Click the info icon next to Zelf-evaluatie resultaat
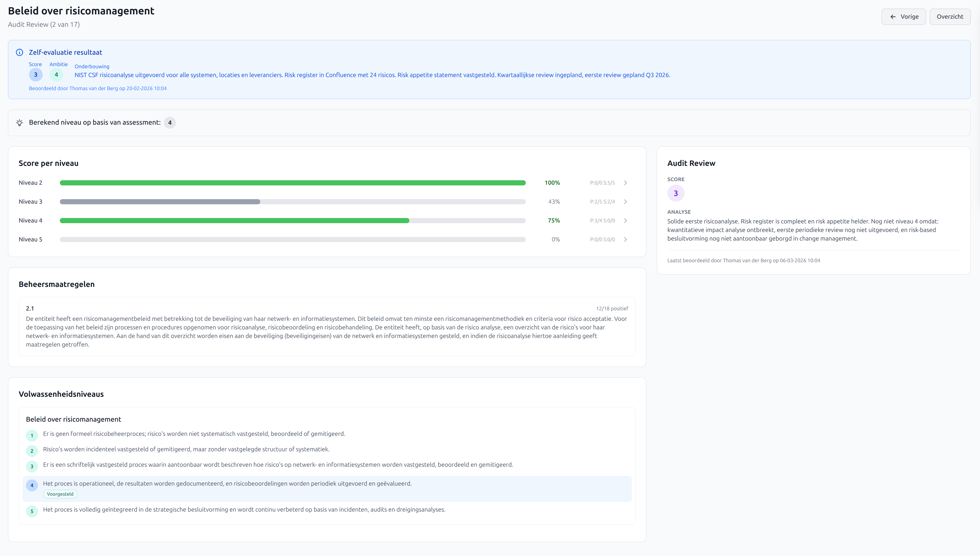This screenshot has width=980, height=556. pyautogui.click(x=20, y=52)
